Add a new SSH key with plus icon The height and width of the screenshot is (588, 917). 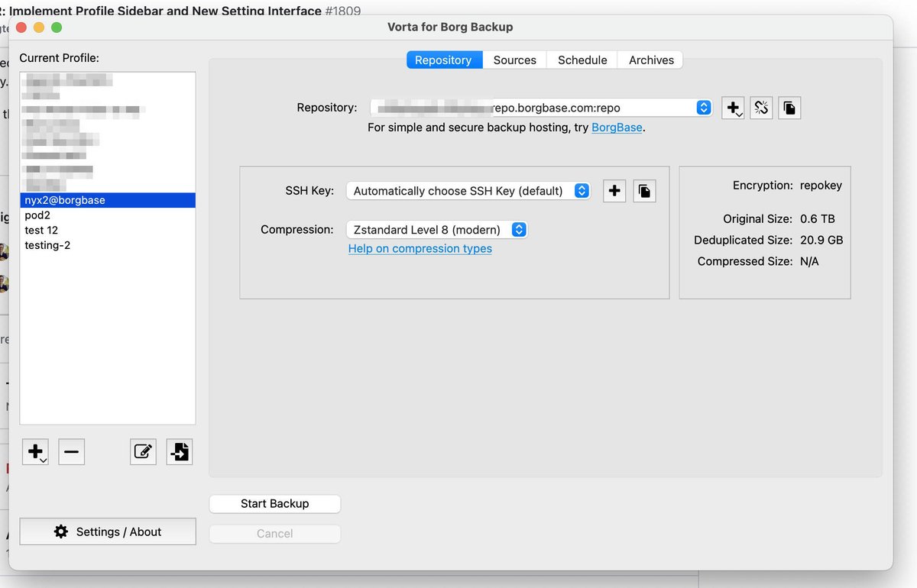[614, 191]
